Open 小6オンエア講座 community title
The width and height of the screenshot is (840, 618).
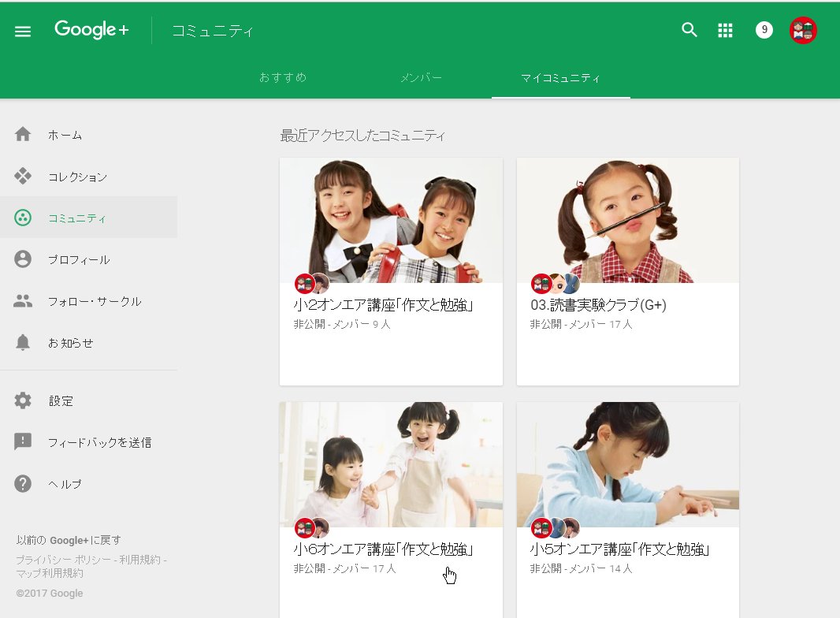tap(383, 549)
